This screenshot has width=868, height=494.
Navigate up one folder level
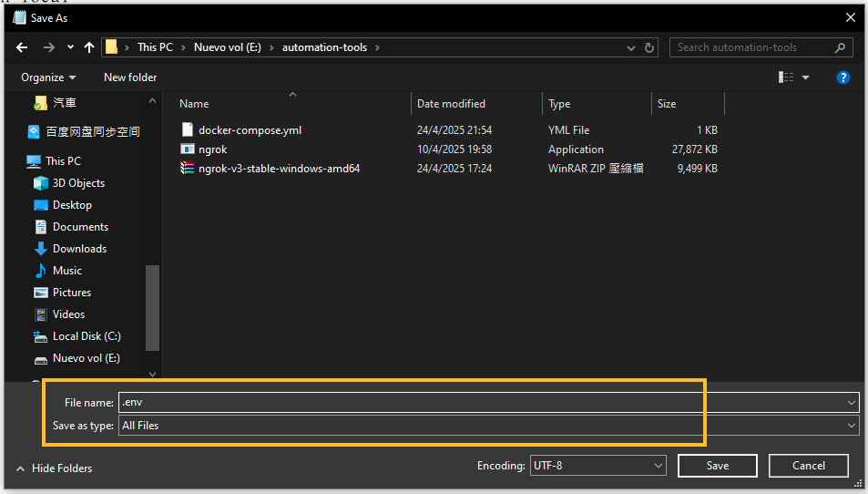pyautogui.click(x=89, y=47)
